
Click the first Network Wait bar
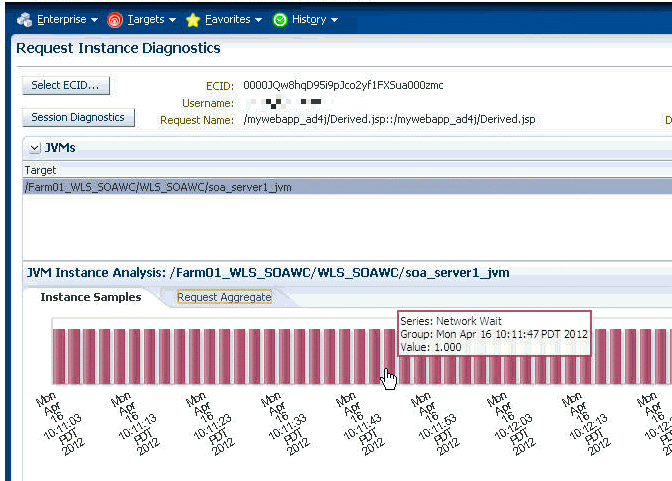pyautogui.click(x=59, y=356)
